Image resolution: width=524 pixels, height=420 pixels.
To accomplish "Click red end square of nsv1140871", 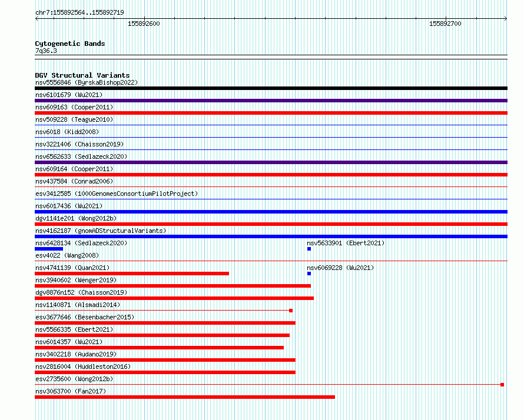I will click(x=291, y=311).
